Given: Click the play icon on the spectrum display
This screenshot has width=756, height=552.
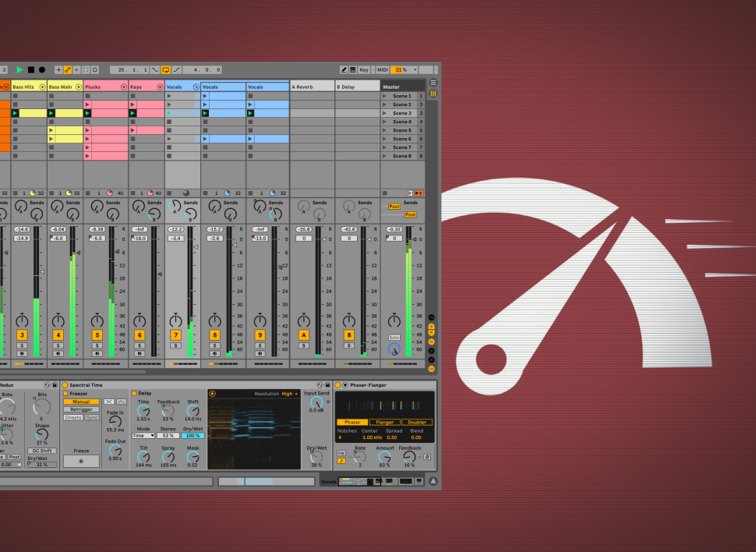Looking at the screenshot, I should point(212,394).
